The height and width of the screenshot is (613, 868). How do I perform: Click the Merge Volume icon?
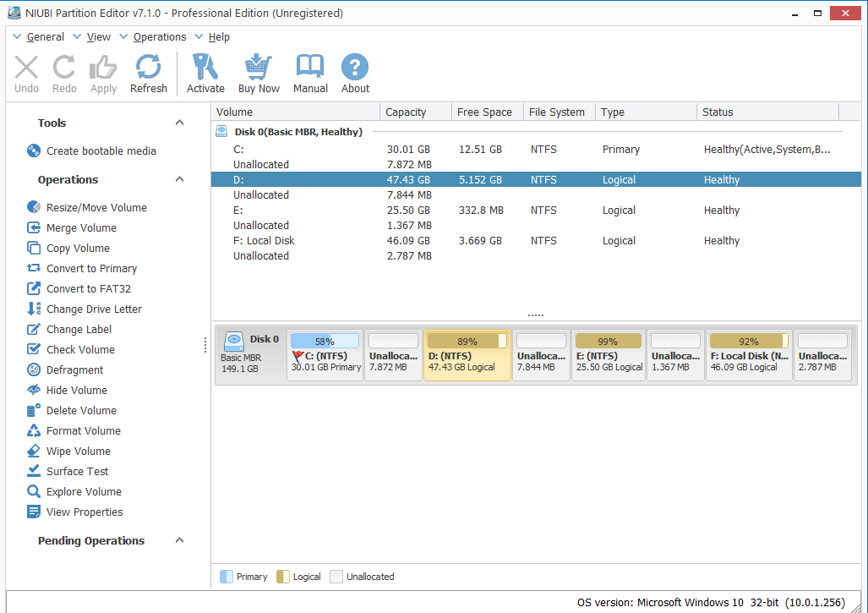(x=34, y=227)
